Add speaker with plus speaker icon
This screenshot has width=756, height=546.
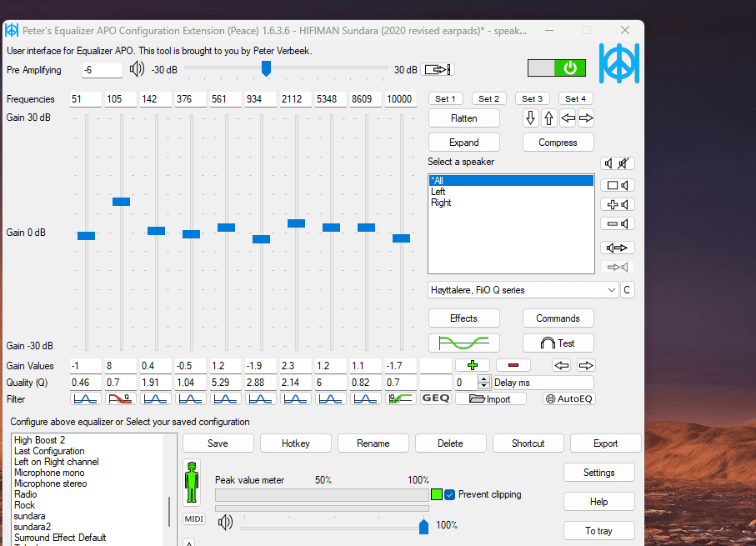click(617, 204)
